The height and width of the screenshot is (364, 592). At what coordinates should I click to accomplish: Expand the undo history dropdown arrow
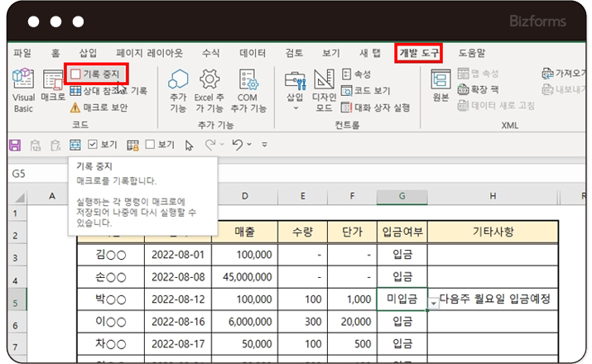pos(250,145)
